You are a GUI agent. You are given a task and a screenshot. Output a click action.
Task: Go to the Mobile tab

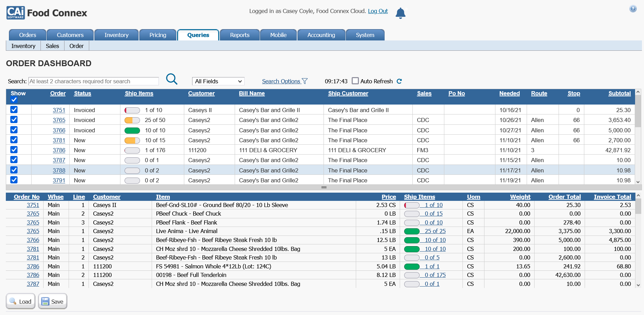(278, 35)
